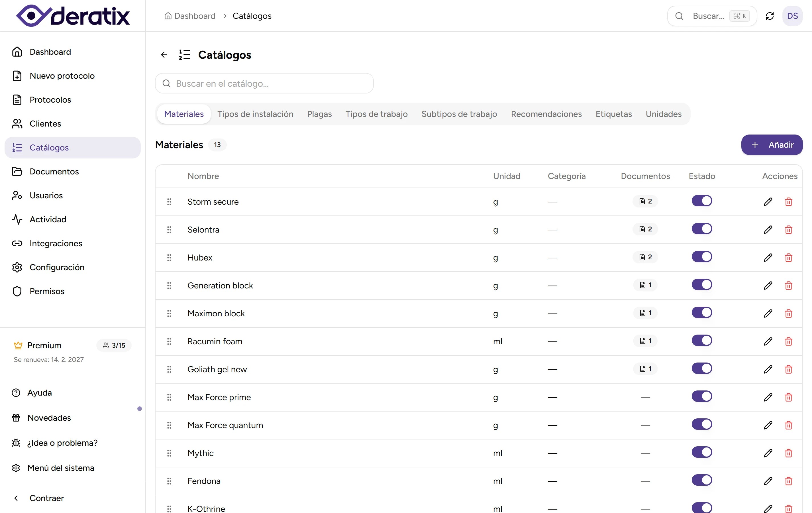Click the back arrow beside the Catálogos title
812x513 pixels.
pyautogui.click(x=164, y=55)
